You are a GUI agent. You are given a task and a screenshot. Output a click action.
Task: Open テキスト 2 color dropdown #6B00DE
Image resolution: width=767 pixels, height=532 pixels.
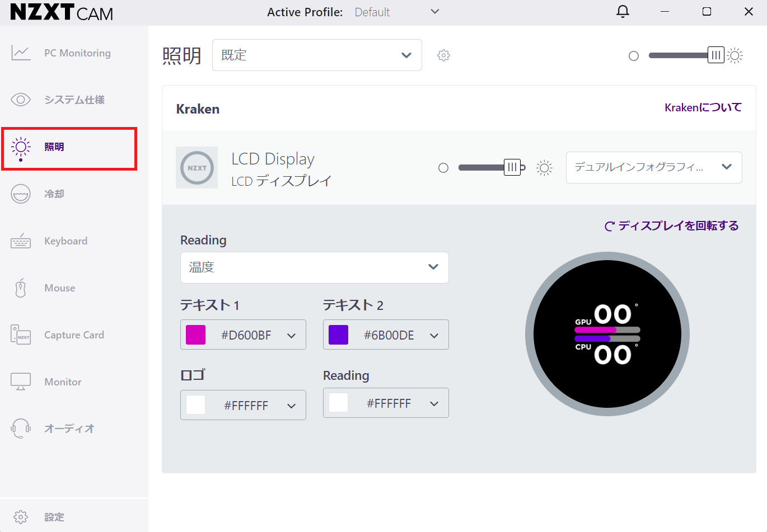pos(386,335)
